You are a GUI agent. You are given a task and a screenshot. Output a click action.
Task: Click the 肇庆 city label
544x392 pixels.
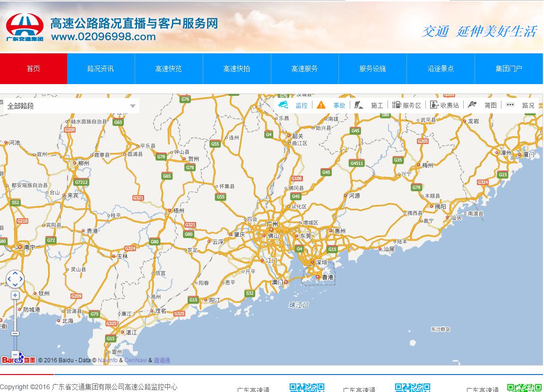point(239,234)
